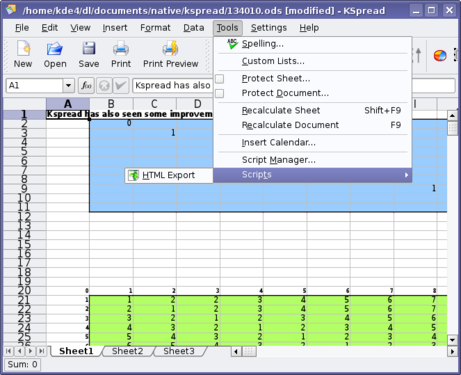This screenshot has width=461, height=375.
Task: Choose Custom Lists from Tools menu
Action: (x=312, y=61)
